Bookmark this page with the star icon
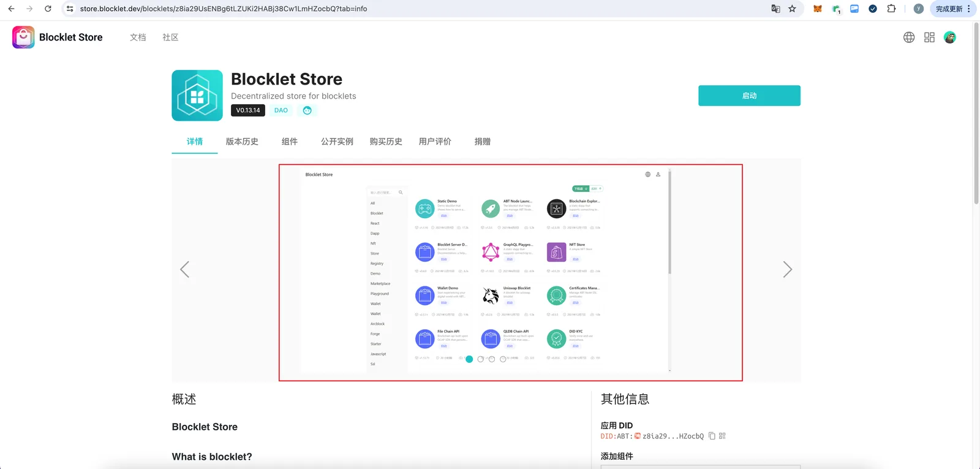 793,9
